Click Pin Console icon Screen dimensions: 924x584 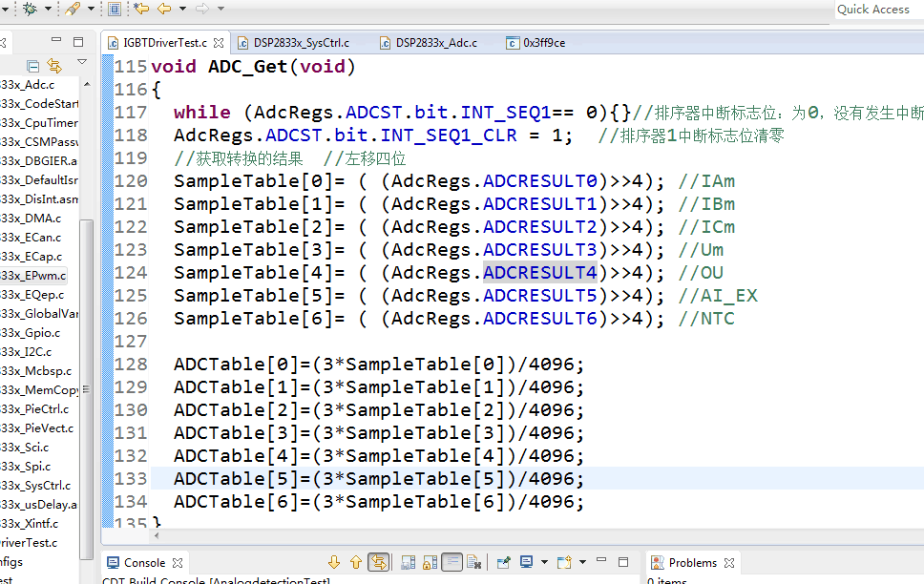tap(503, 562)
